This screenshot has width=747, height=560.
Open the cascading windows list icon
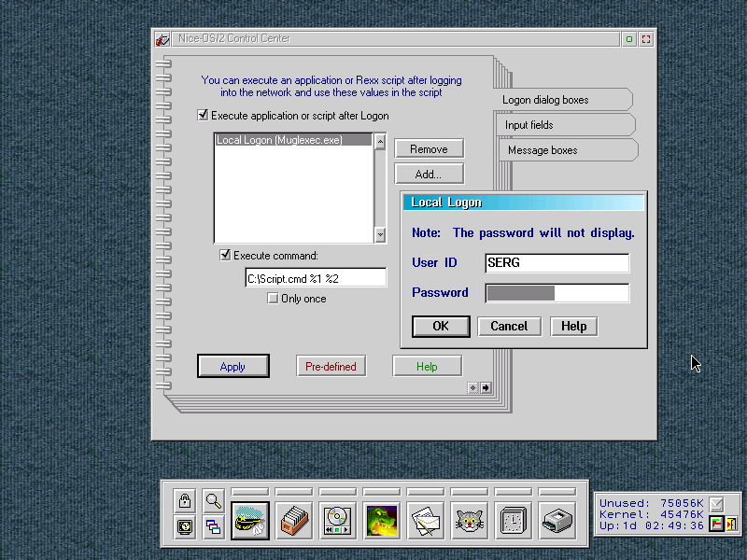(214, 526)
